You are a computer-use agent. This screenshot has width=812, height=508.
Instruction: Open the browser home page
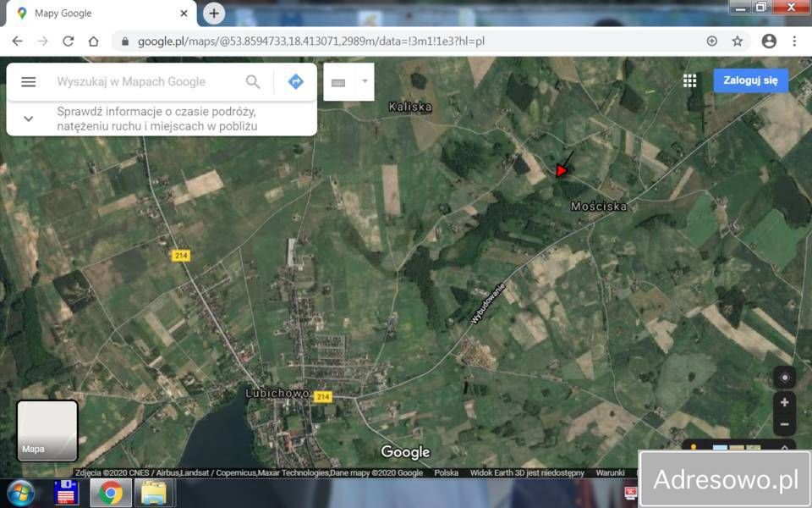point(93,41)
